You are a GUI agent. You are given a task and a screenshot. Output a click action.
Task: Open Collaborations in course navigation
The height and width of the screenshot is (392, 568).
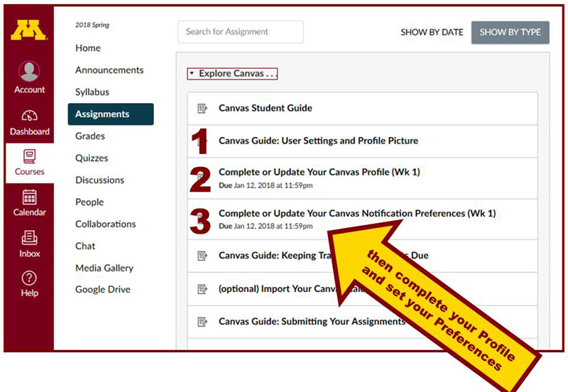point(105,224)
